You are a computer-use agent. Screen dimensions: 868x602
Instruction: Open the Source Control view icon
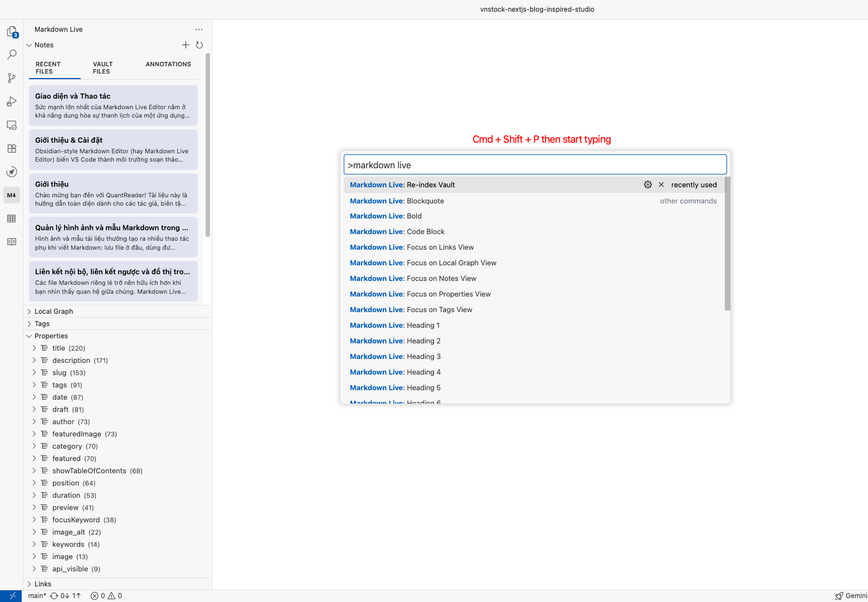[12, 78]
